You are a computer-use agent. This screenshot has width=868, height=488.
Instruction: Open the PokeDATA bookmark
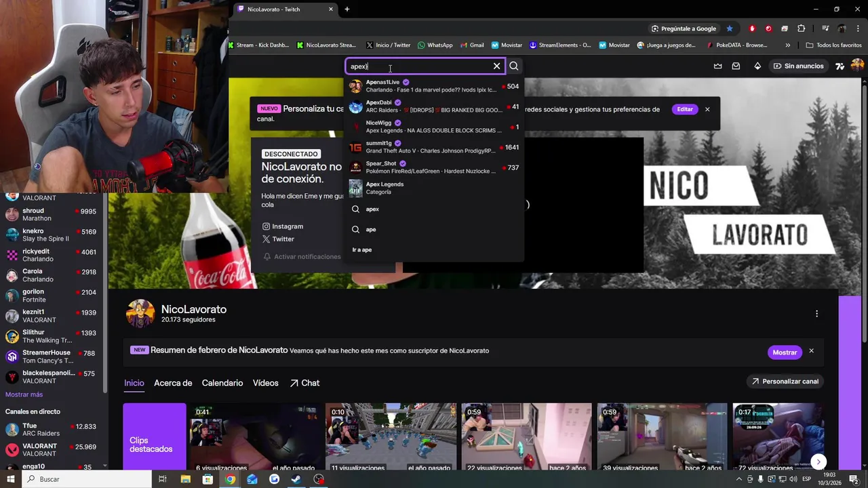click(x=737, y=45)
